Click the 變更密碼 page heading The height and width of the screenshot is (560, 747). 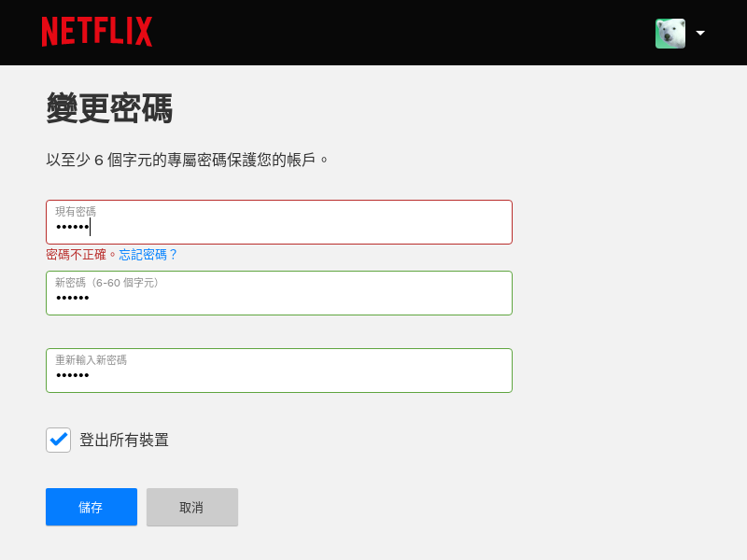pos(109,108)
